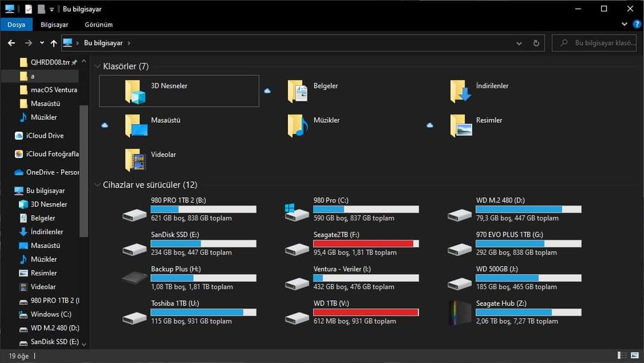Image resolution: width=644 pixels, height=363 pixels.
Task: Expand the breadcrumb arrow after Bu bilgisayar
Action: 129,43
